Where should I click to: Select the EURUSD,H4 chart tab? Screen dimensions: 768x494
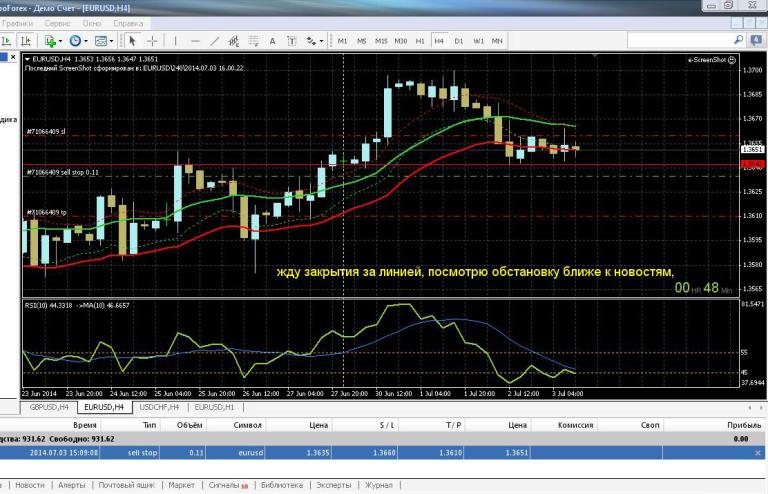104,407
